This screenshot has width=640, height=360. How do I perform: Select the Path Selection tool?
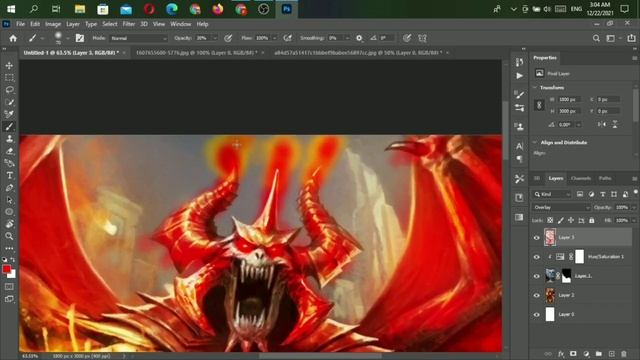[9, 200]
